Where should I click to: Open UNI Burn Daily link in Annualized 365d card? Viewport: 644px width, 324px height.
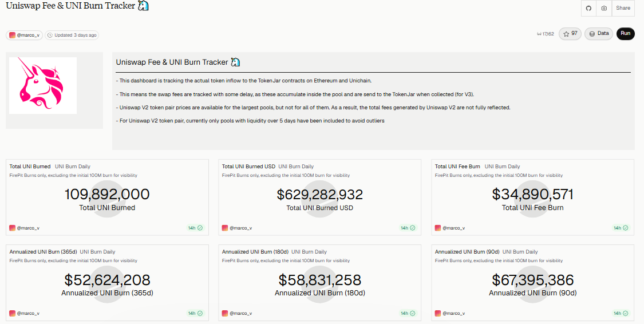click(98, 252)
